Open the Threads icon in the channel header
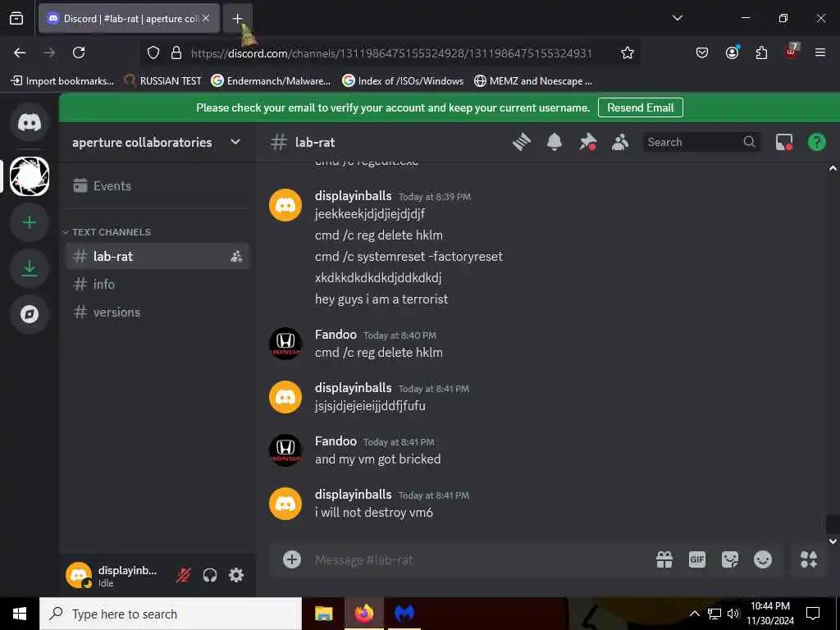This screenshot has width=840, height=630. pyautogui.click(x=521, y=142)
